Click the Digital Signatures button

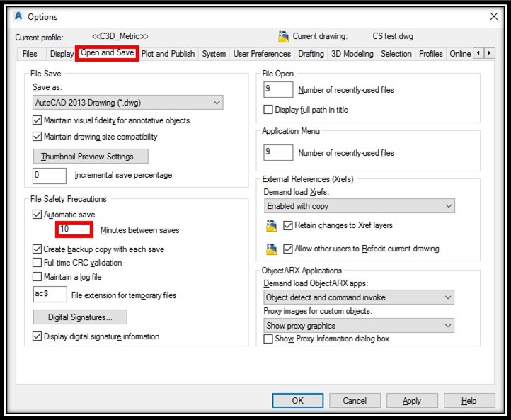tap(80, 317)
